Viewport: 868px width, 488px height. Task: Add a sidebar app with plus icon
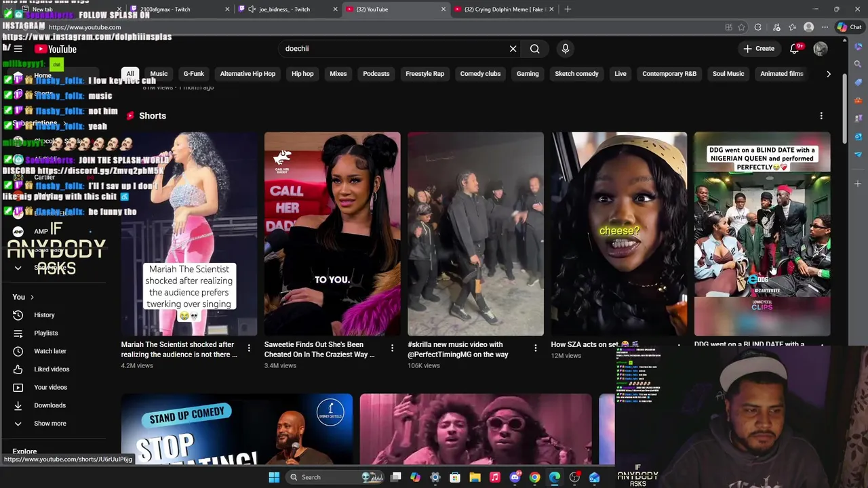pyautogui.click(x=858, y=184)
